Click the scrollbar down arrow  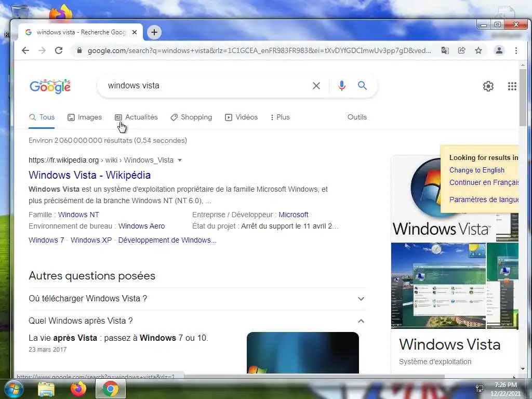[523, 369]
